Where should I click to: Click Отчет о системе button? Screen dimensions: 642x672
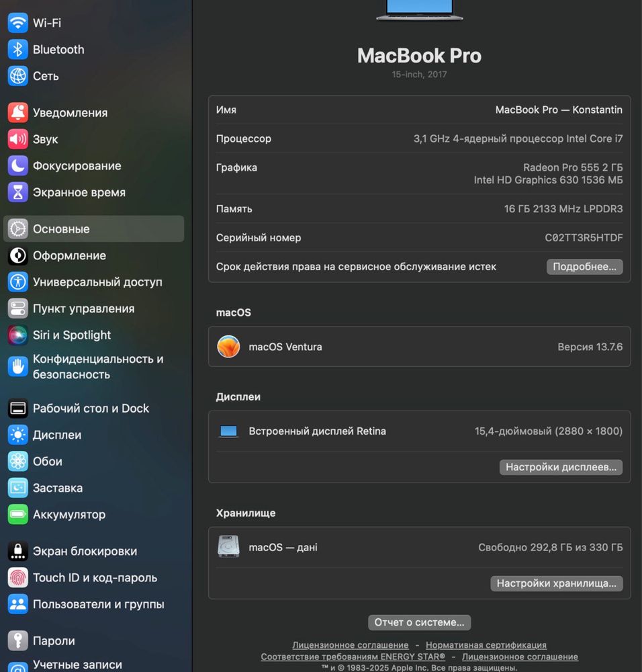[x=419, y=622]
